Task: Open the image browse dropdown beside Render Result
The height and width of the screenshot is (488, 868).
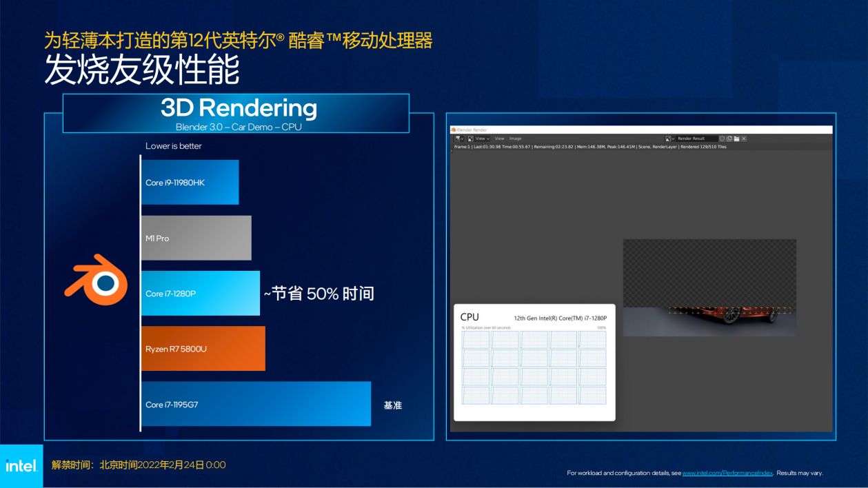Action: coord(669,139)
